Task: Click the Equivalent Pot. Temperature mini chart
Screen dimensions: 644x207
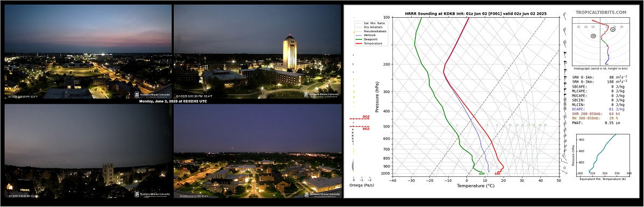Action: click(x=601, y=154)
